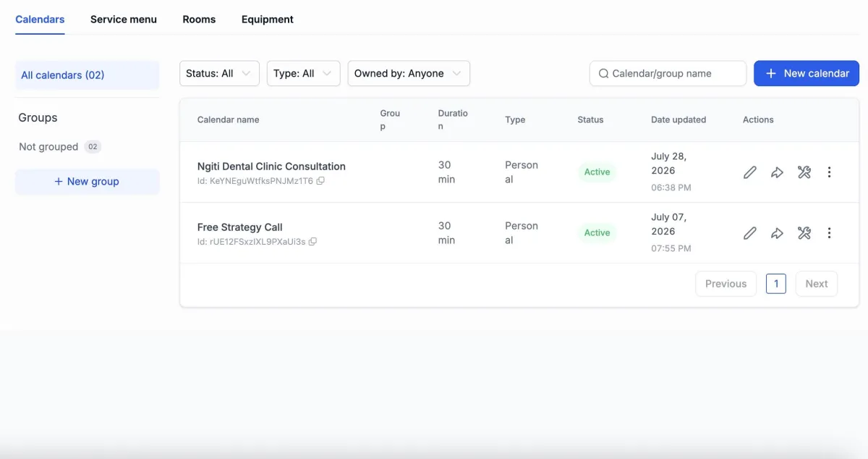Edit Free Strategy Call calendar pencil icon
Image resolution: width=868 pixels, height=459 pixels.
[750, 233]
